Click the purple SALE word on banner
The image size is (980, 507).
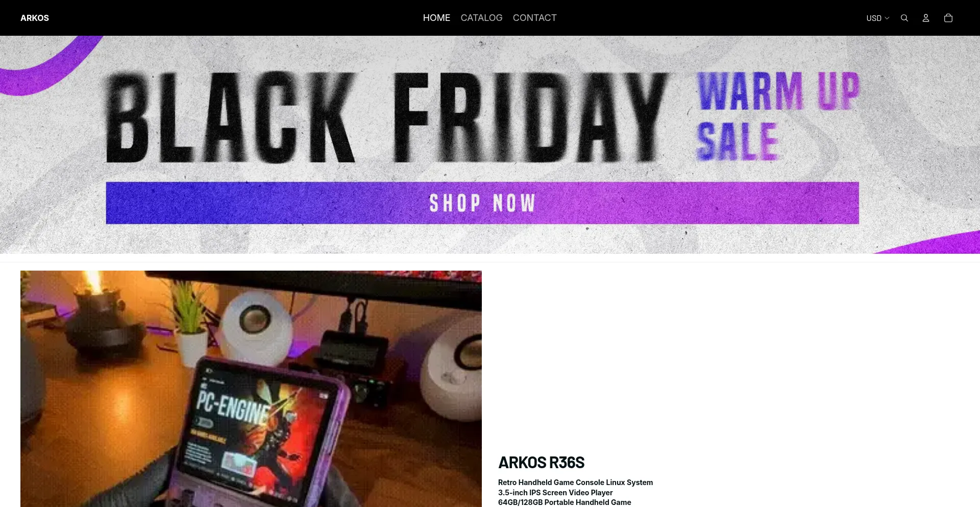(x=738, y=141)
